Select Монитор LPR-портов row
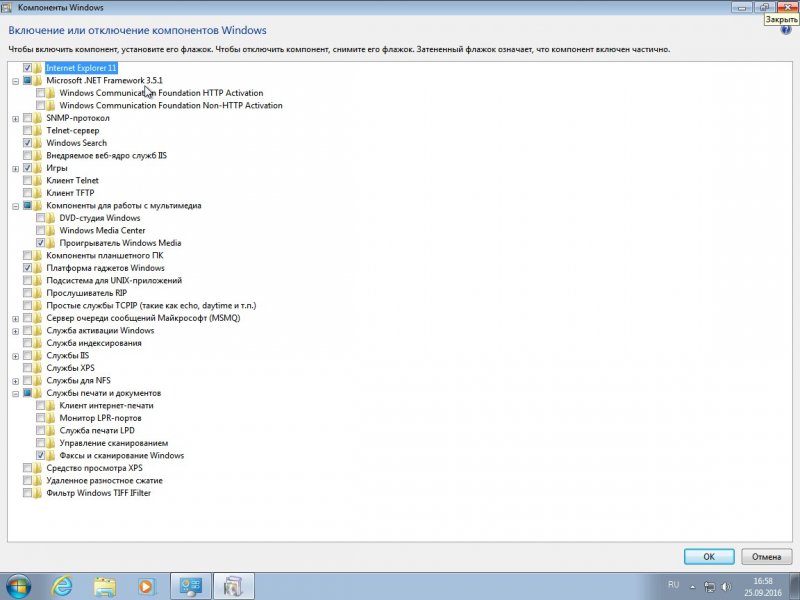 coord(101,418)
